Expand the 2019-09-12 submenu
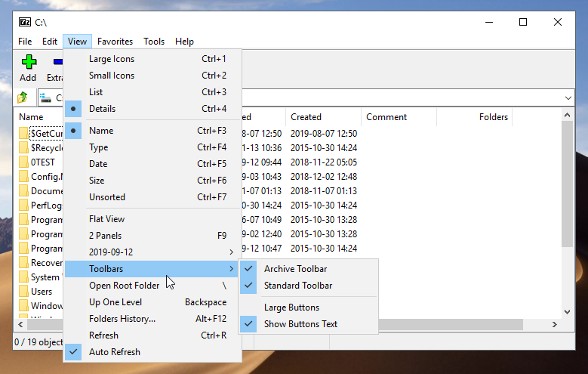This screenshot has height=374, width=588. [152, 252]
